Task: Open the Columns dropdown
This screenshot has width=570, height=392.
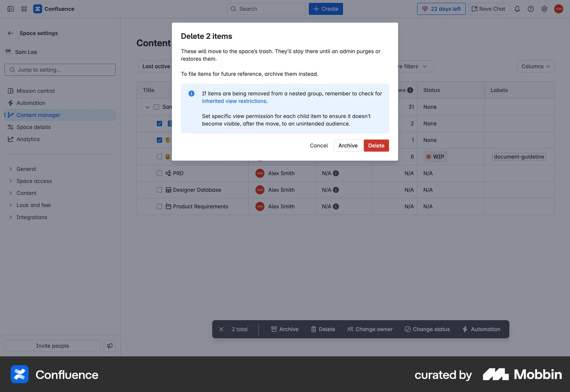Action: tap(535, 66)
